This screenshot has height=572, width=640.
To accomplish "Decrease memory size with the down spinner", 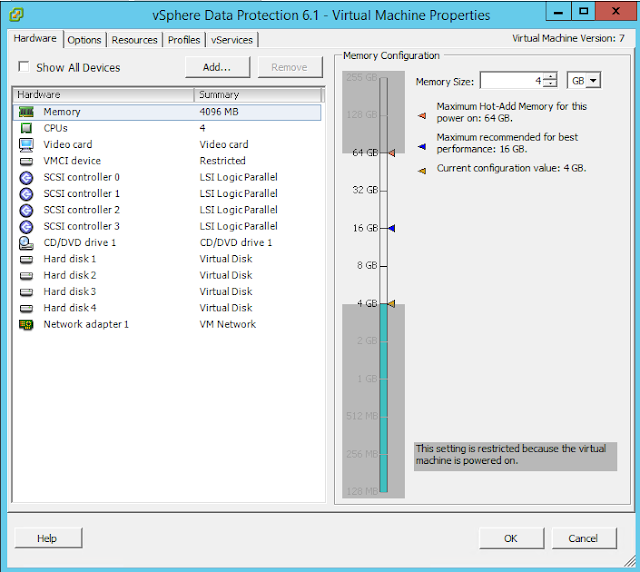I will point(551,84).
